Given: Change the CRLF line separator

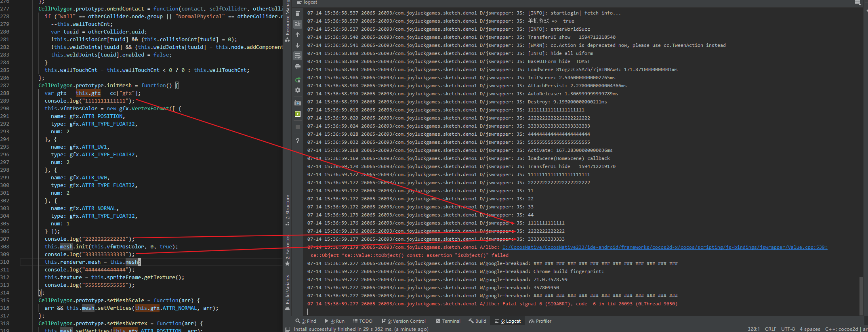Looking at the screenshot, I should click(771, 329).
